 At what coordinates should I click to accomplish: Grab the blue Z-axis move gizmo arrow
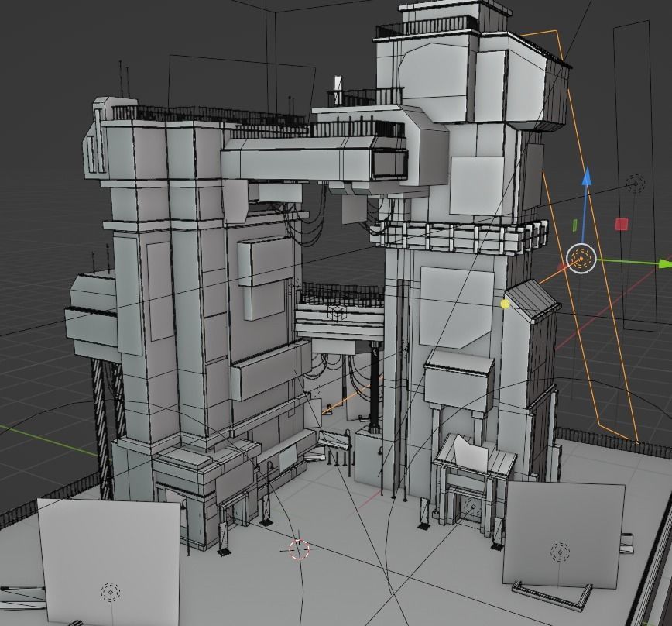click(x=587, y=176)
